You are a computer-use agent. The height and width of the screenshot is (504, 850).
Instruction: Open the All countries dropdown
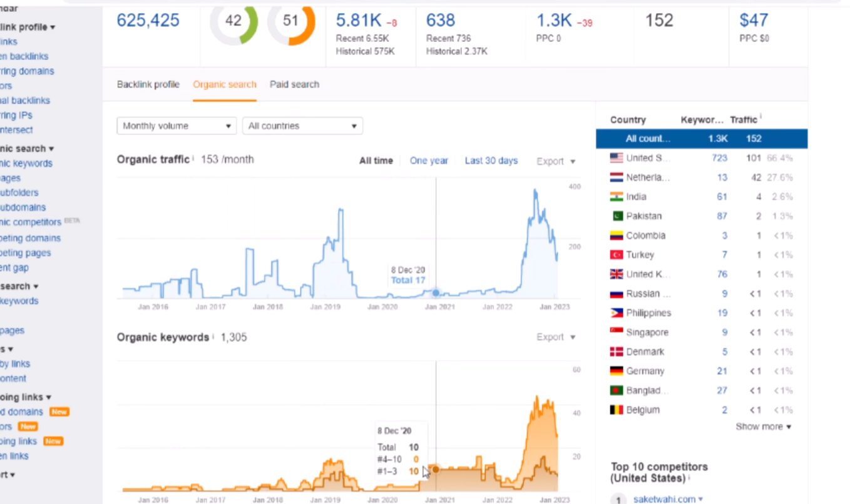pyautogui.click(x=302, y=126)
